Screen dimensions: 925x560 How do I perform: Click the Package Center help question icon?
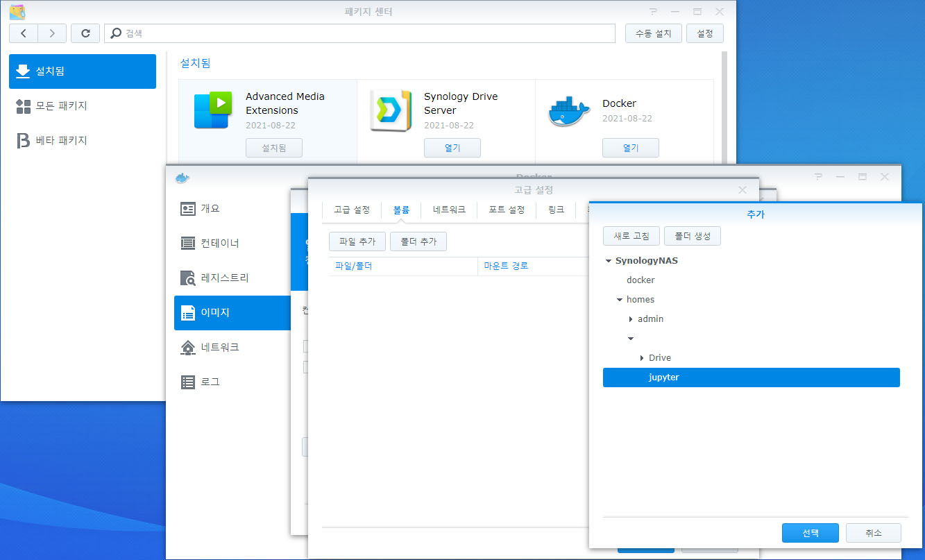tap(653, 12)
